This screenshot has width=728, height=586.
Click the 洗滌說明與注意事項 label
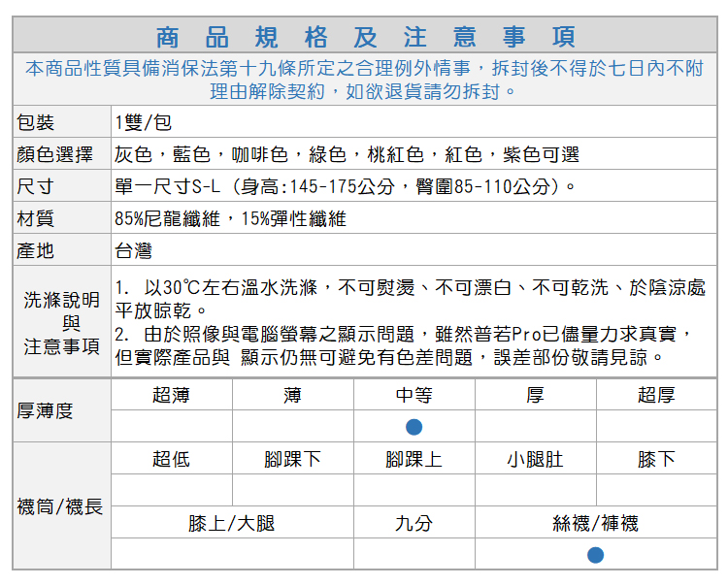[x=62, y=323]
